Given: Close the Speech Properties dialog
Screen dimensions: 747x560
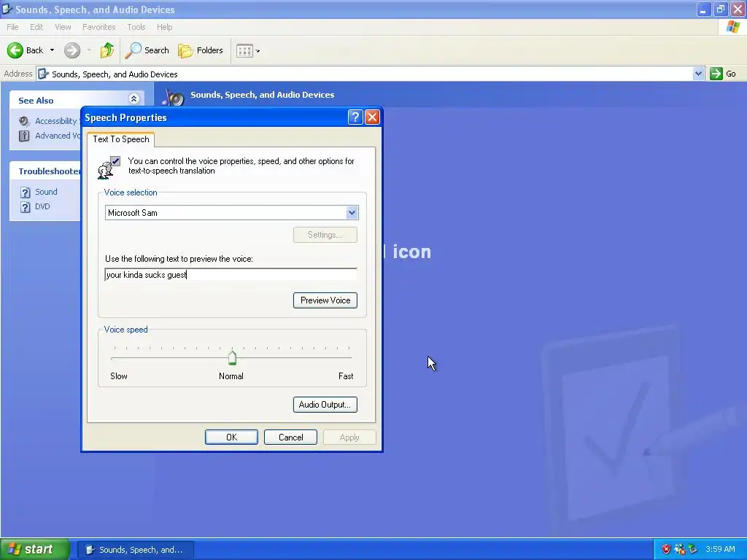Looking at the screenshot, I should coord(372,117).
